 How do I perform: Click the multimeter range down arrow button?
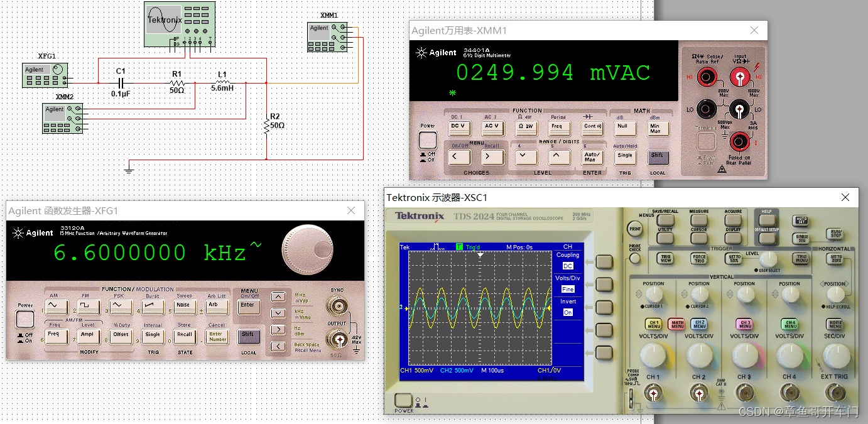tap(525, 157)
